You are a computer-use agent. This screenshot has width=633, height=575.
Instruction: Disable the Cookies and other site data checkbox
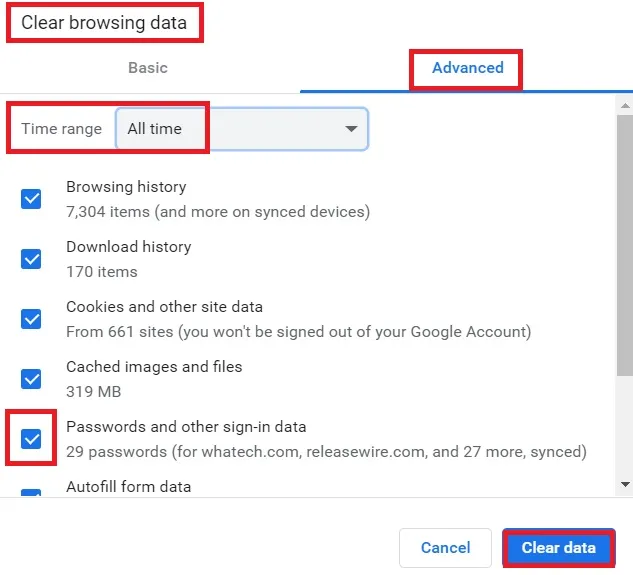pyautogui.click(x=32, y=319)
